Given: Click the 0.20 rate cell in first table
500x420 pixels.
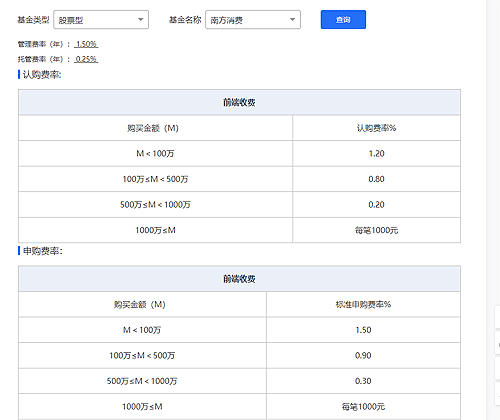Looking at the screenshot, I should pyautogui.click(x=376, y=204).
